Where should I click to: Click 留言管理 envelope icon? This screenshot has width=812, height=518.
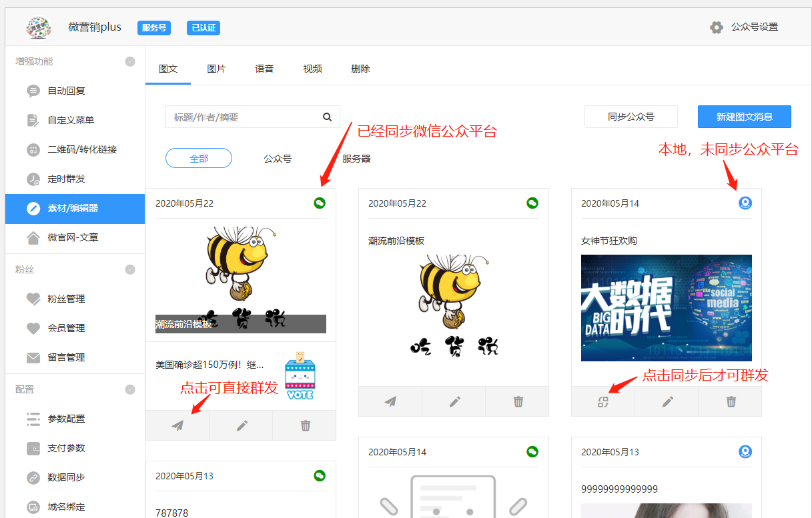pos(33,357)
